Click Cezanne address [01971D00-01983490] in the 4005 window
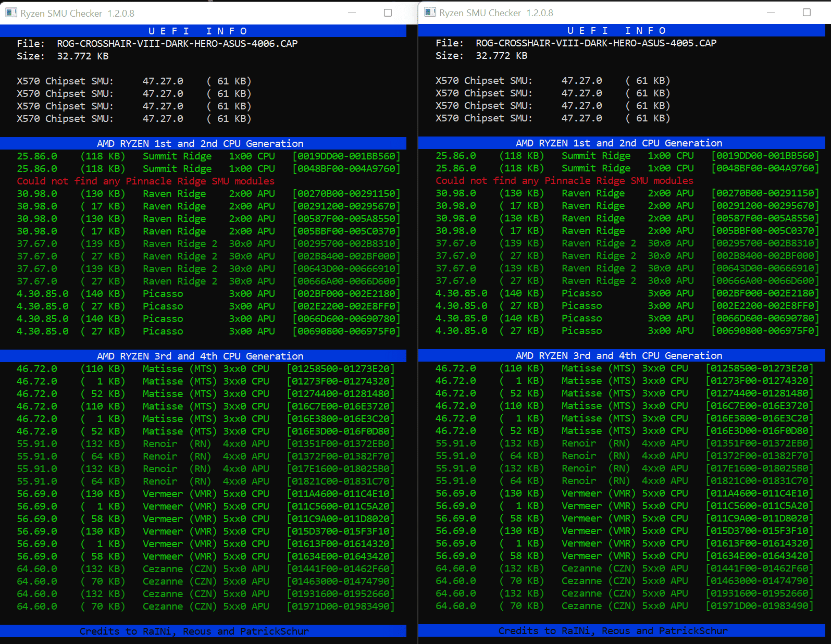Screen dimensions: 831x644 click(x=760, y=606)
